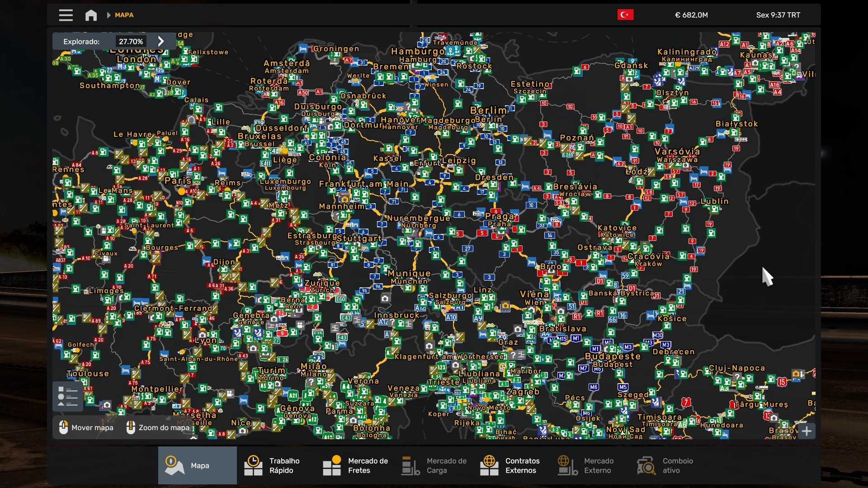Open the hamburger main menu
The height and width of the screenshot is (488, 868).
coord(66,15)
